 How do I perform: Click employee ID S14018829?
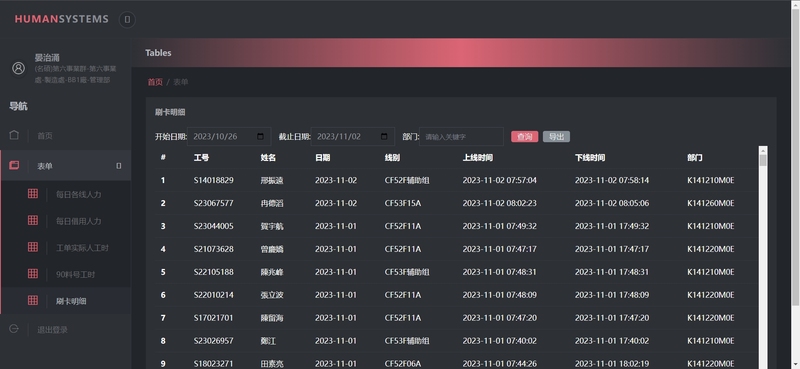coord(214,180)
